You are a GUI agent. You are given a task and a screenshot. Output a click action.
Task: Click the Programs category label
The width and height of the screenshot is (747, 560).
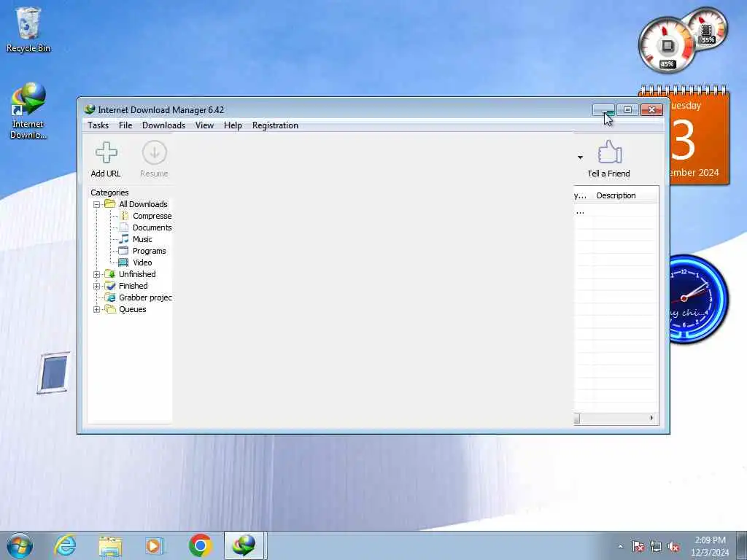[149, 251]
